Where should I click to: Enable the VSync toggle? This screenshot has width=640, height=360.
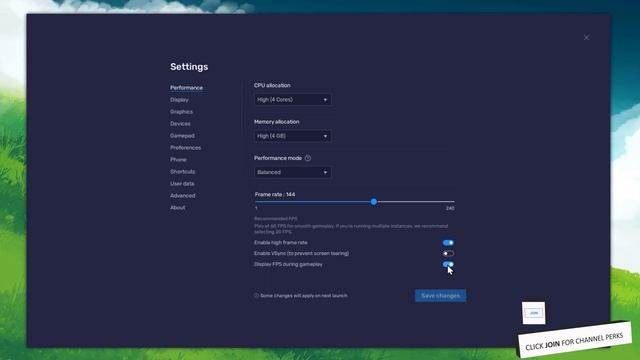pyautogui.click(x=448, y=253)
